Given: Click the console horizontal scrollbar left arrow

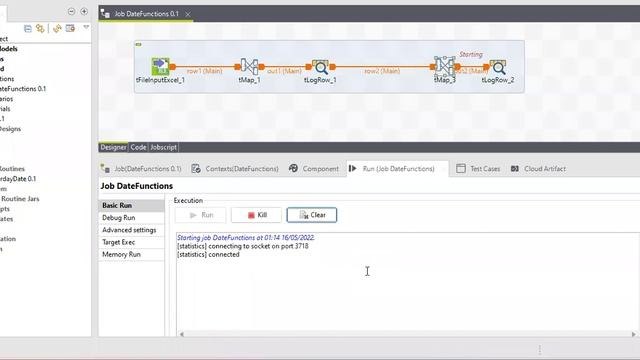Looking at the screenshot, I should click(182, 334).
